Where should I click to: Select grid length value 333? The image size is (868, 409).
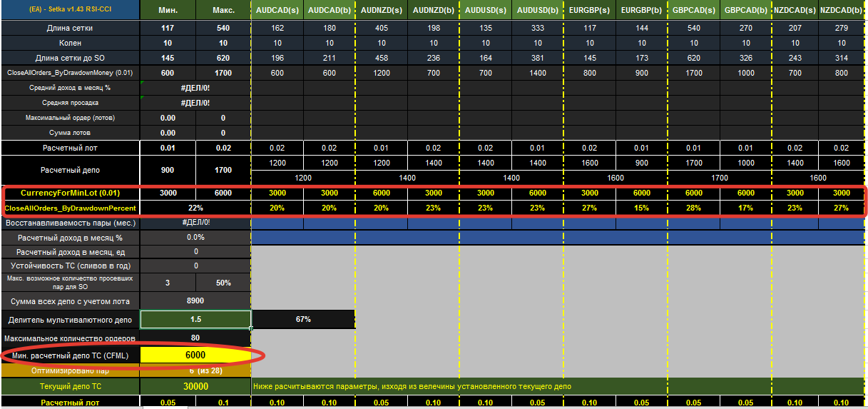coord(537,29)
